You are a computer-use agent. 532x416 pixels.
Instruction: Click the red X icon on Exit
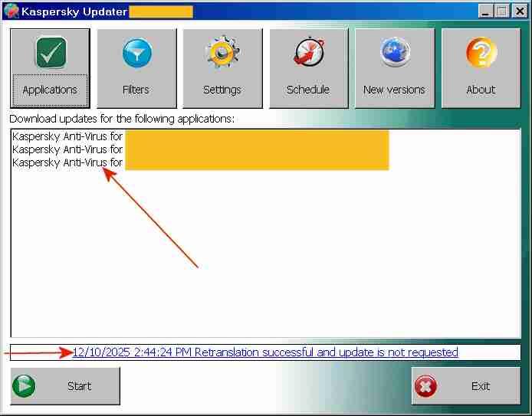[x=425, y=386]
